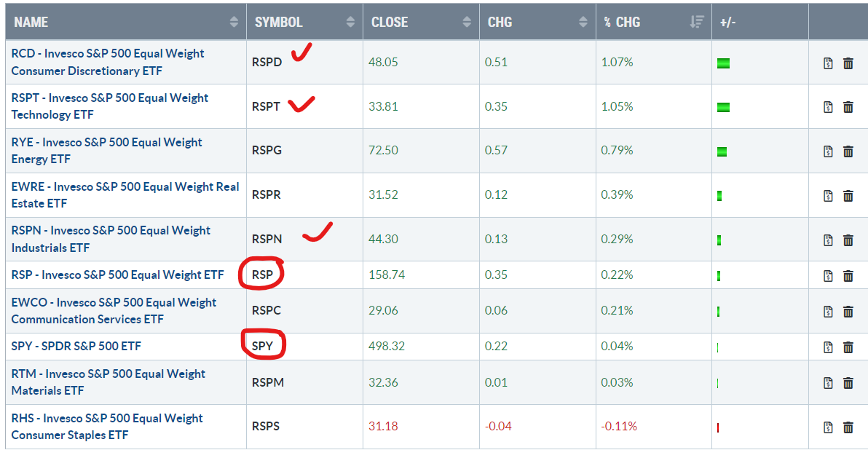Open chart icon for the RSPT row

828,107
